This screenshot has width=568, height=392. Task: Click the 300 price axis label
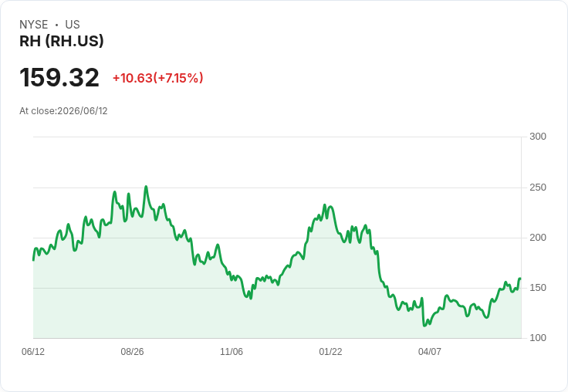pyautogui.click(x=538, y=137)
